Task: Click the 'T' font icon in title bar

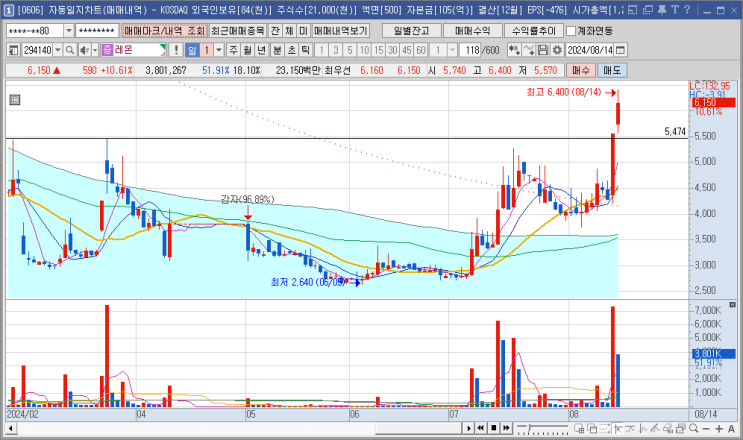Action: click(x=675, y=9)
